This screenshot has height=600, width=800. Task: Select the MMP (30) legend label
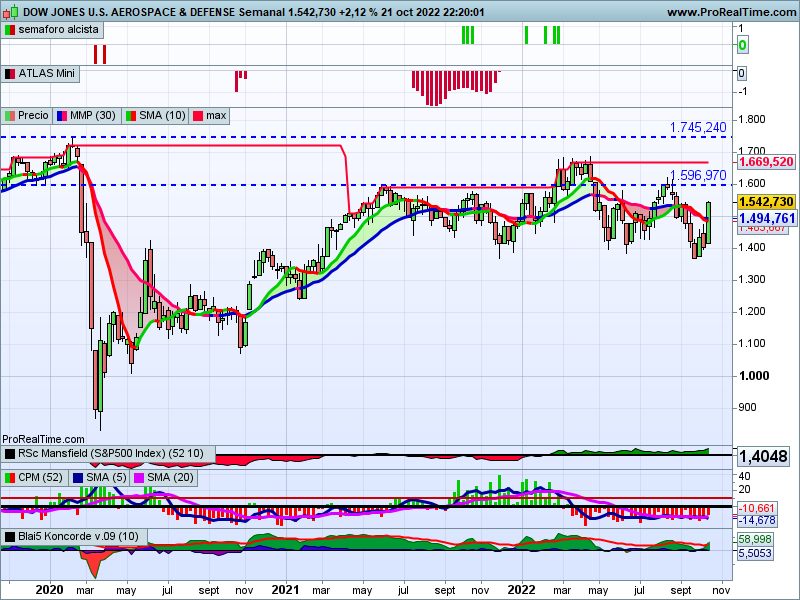click(x=93, y=116)
